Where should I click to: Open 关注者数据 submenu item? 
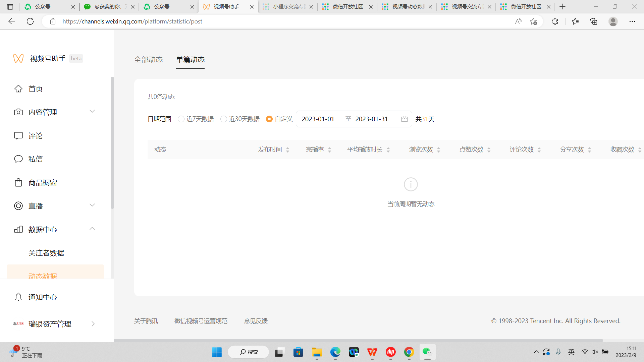pyautogui.click(x=46, y=253)
